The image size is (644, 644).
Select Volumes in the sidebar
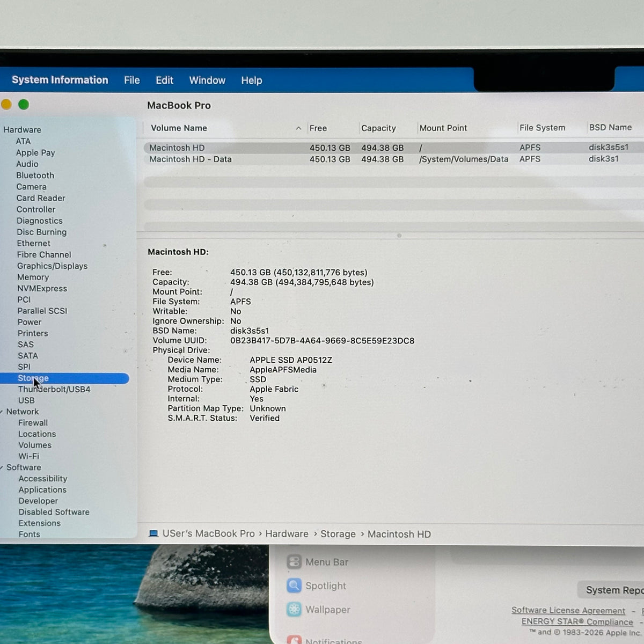pyautogui.click(x=35, y=445)
